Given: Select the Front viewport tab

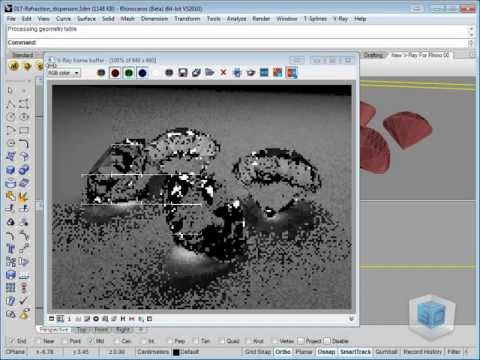Looking at the screenshot, I should coord(101,330).
